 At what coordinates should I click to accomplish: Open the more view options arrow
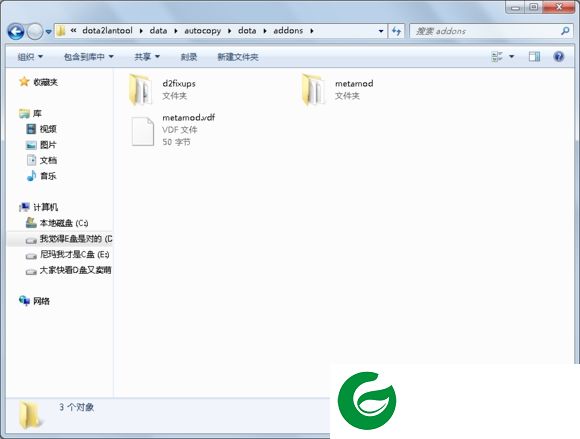(x=512, y=57)
